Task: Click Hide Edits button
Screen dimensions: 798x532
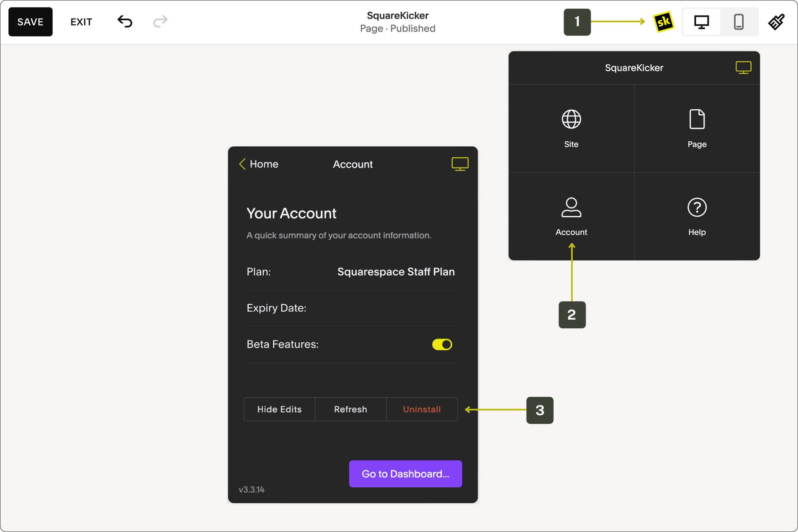Action: tap(279, 409)
